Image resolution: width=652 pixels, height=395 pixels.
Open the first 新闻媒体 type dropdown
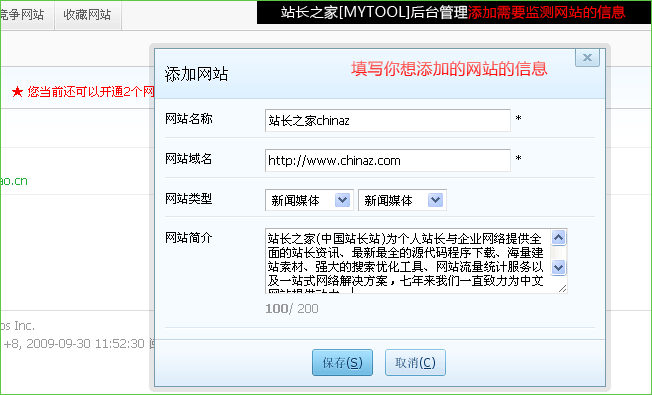point(309,200)
